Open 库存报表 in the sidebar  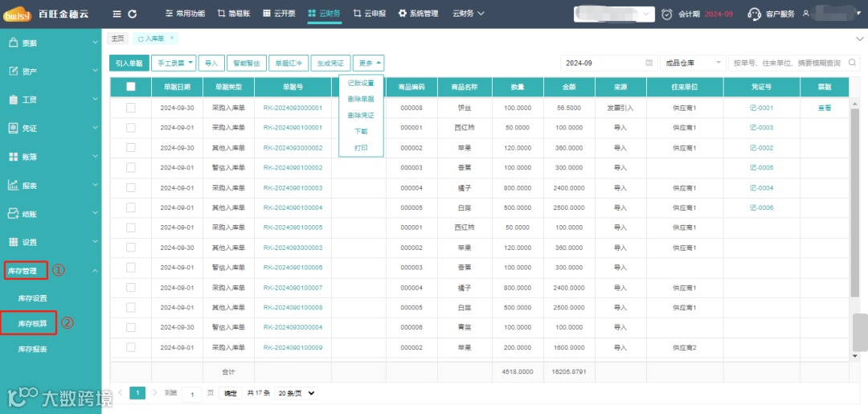32,349
